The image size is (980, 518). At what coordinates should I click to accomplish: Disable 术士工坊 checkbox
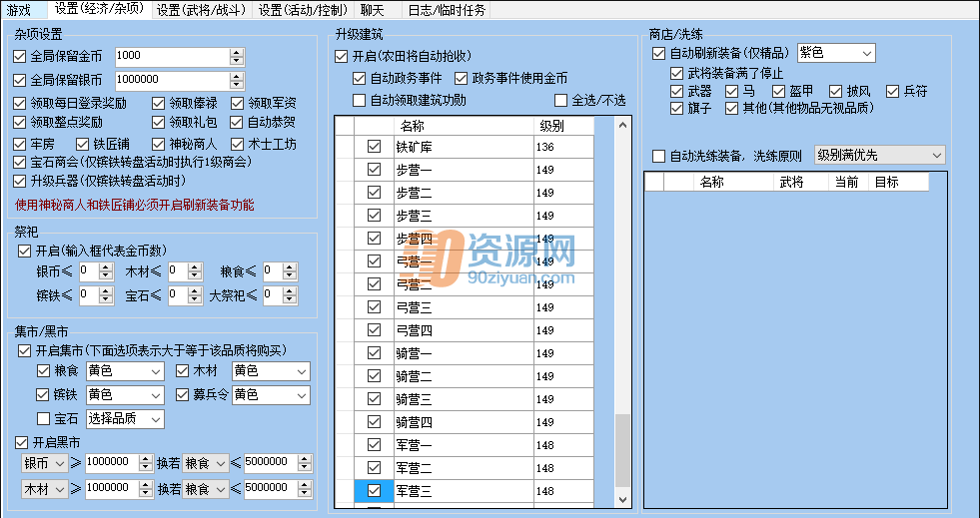click(x=237, y=145)
